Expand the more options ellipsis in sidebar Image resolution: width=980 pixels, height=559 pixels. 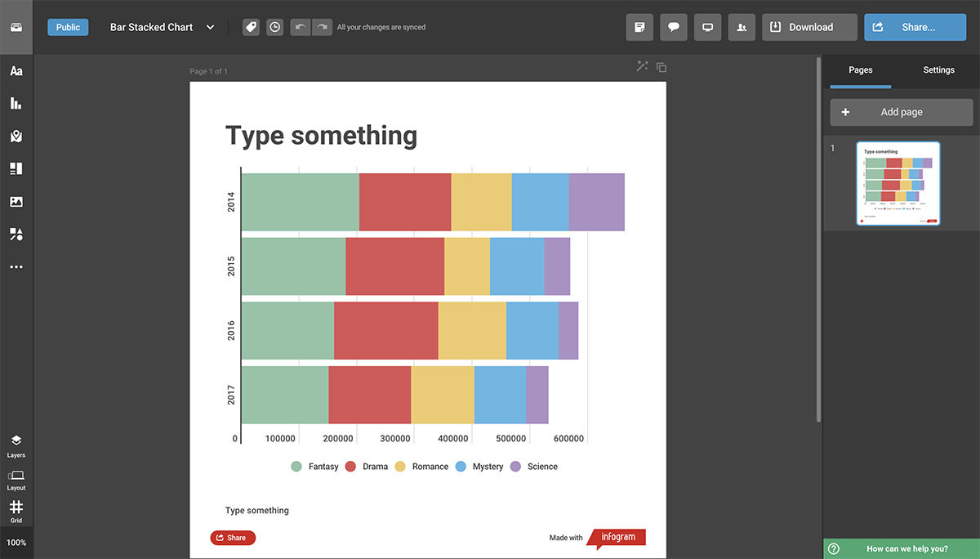pos(16,267)
